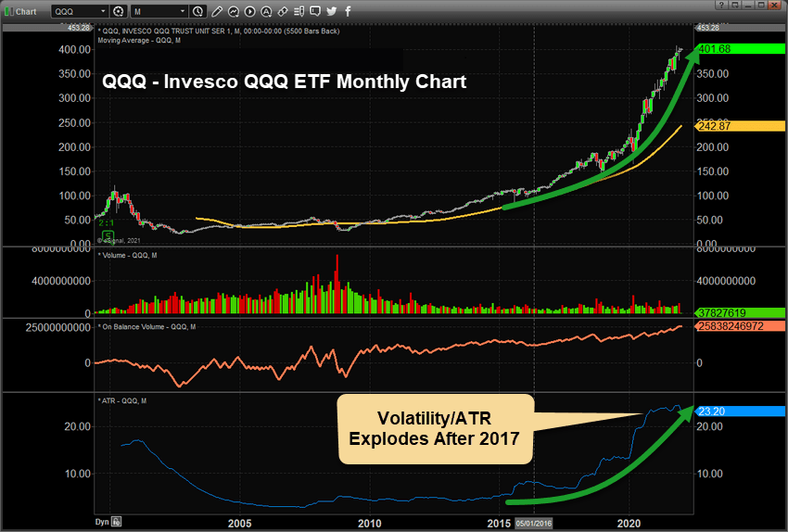Select the ATR - QQQ, M study label
Image resolution: width=788 pixels, height=532 pixels.
point(122,401)
